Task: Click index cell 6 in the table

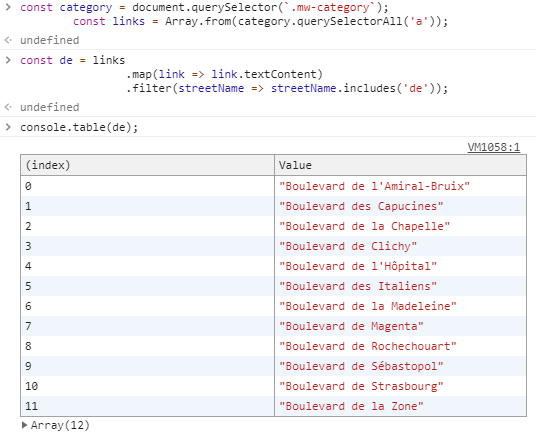Action: pyautogui.click(x=147, y=306)
